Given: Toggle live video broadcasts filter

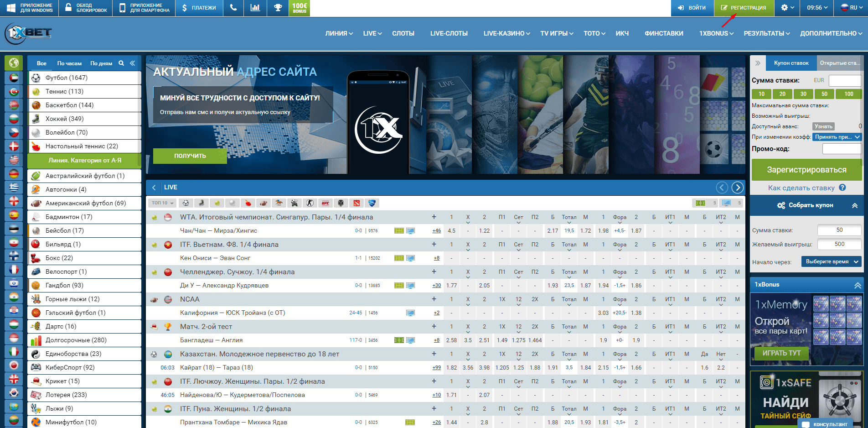Looking at the screenshot, I should (x=726, y=203).
